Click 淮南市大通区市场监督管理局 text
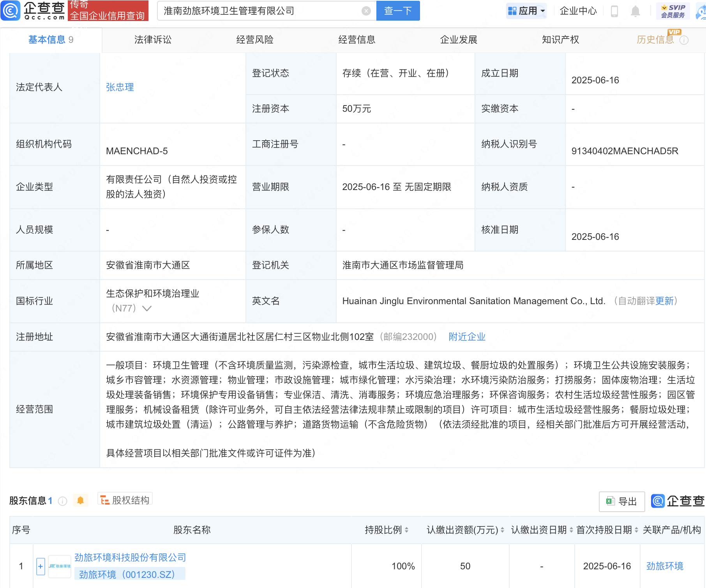Viewport: 706px width, 588px height. coord(403,265)
